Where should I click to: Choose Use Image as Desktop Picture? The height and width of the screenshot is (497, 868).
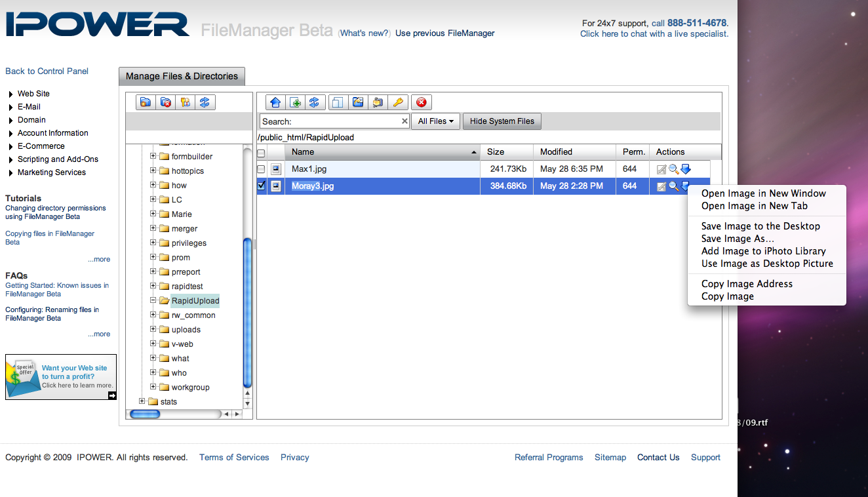point(767,264)
